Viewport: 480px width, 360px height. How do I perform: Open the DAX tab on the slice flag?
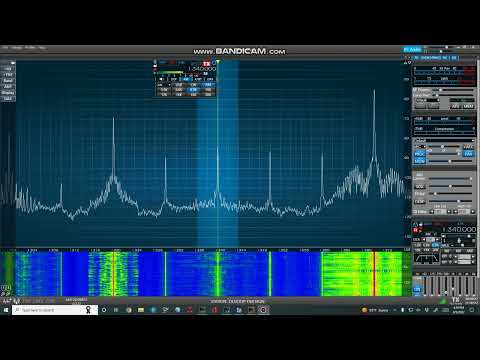(210, 79)
